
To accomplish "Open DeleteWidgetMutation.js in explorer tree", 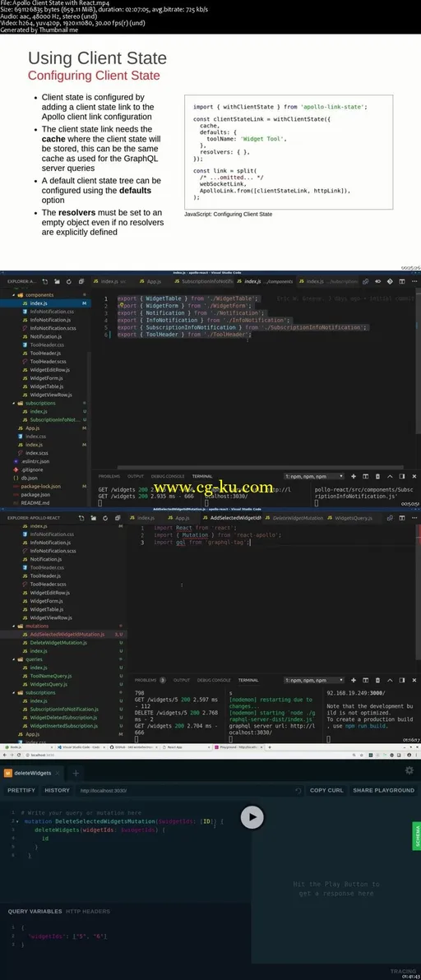I will [x=58, y=642].
